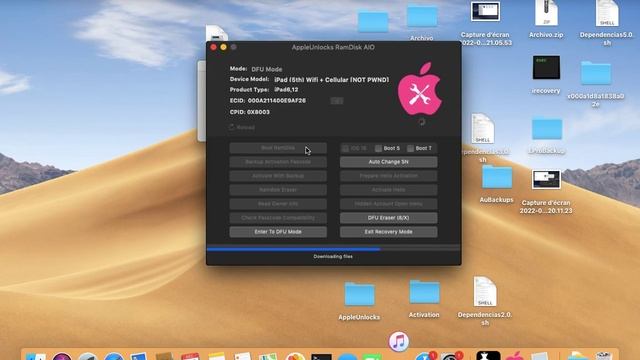Open the AuBackups folder
Image resolution: width=640 pixels, height=360 pixels.
click(497, 177)
